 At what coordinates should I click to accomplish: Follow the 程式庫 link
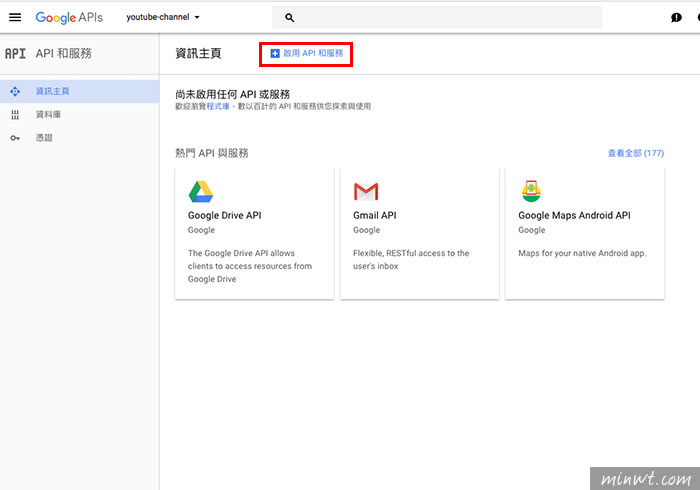coord(218,106)
